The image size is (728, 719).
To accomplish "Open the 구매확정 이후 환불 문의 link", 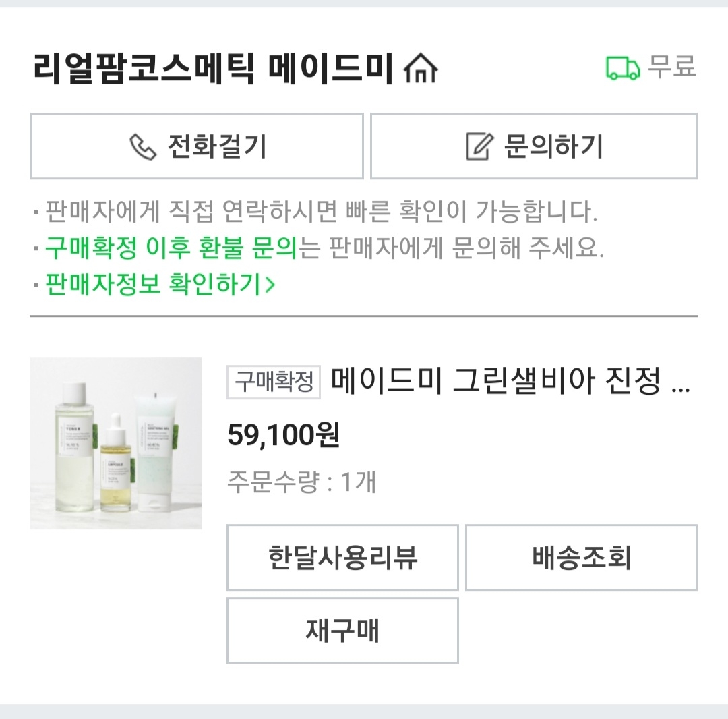I will tap(171, 248).
